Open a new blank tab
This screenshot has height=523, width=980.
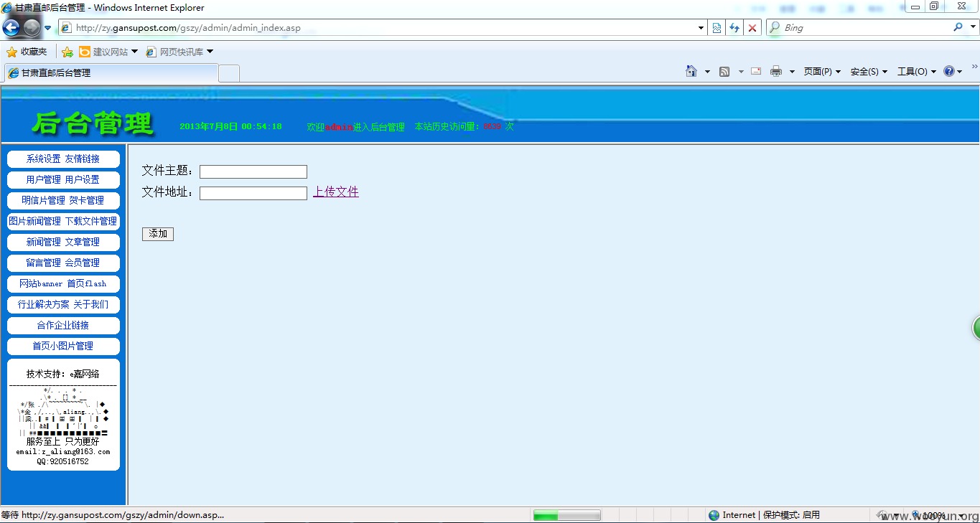pos(229,72)
